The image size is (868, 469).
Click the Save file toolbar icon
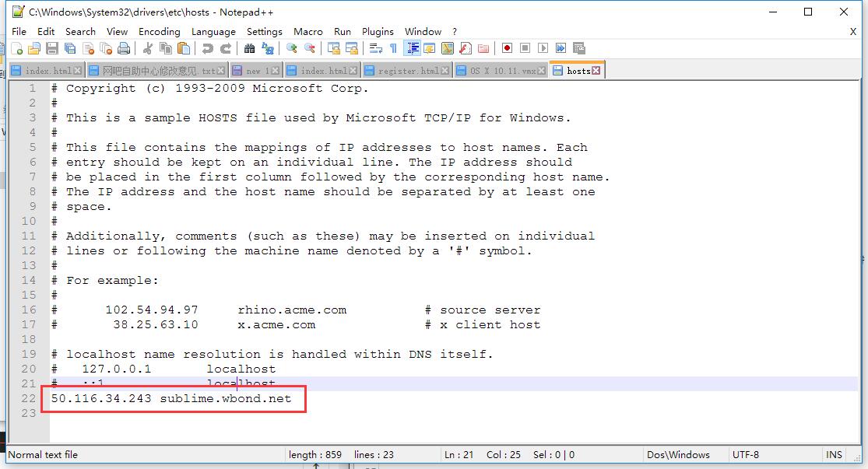[51, 48]
